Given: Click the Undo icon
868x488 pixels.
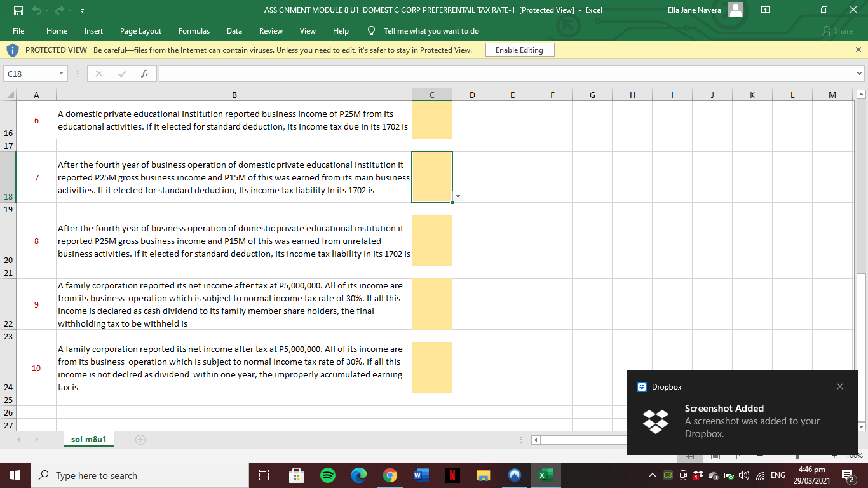Looking at the screenshot, I should 38,10.
